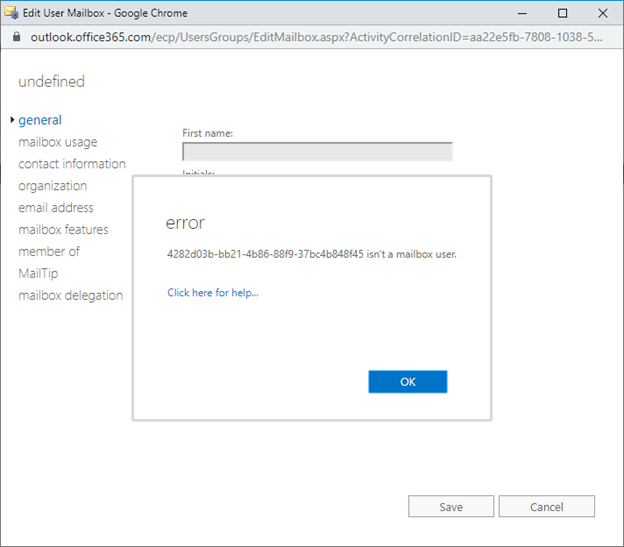
Task: Open the email address section
Action: click(x=56, y=208)
